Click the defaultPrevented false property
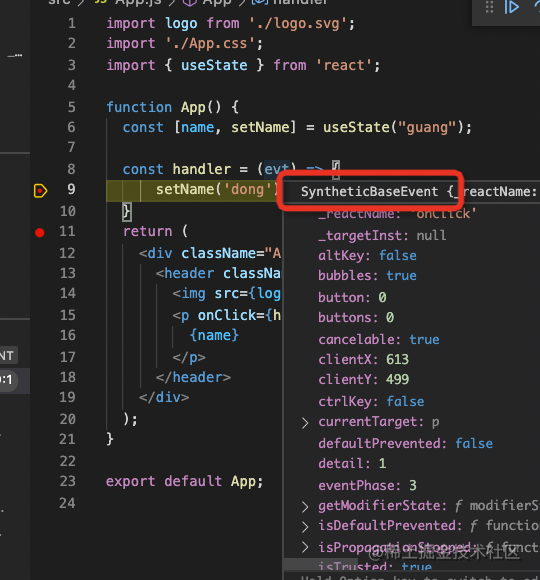Viewport: 540px width, 580px height. (x=405, y=444)
